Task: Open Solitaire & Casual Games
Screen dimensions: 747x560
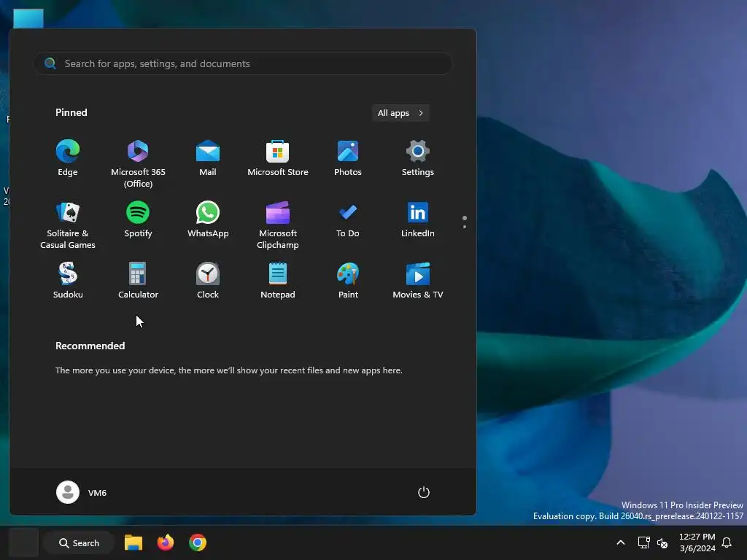Action: [68, 225]
